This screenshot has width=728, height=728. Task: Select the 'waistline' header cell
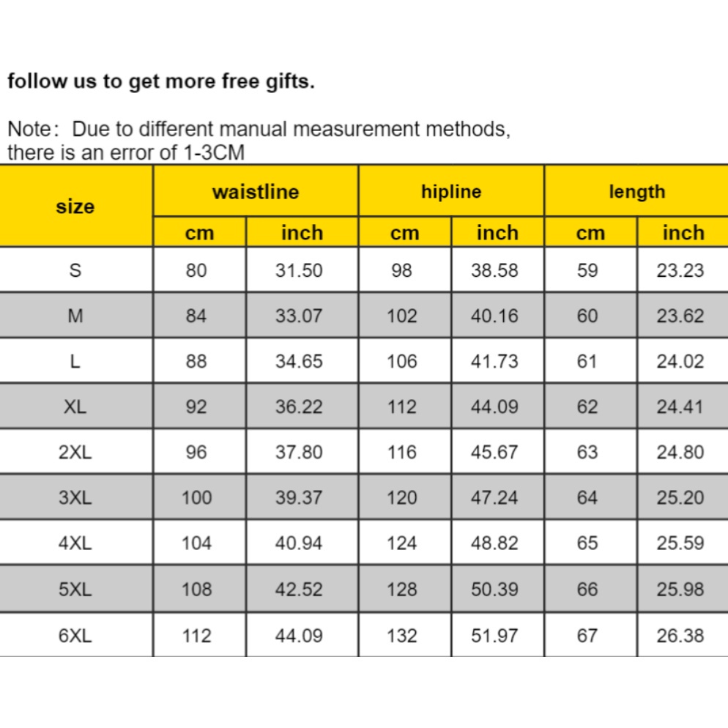[x=256, y=191]
